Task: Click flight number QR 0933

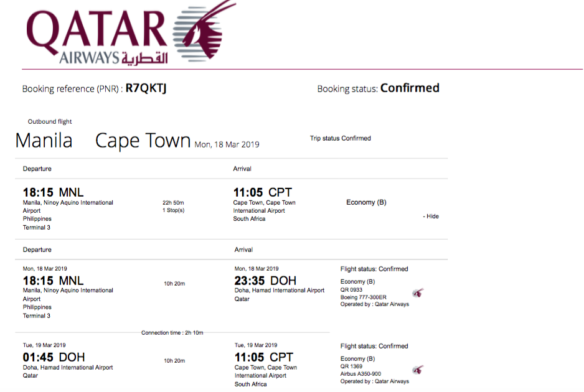Action: pyautogui.click(x=351, y=289)
